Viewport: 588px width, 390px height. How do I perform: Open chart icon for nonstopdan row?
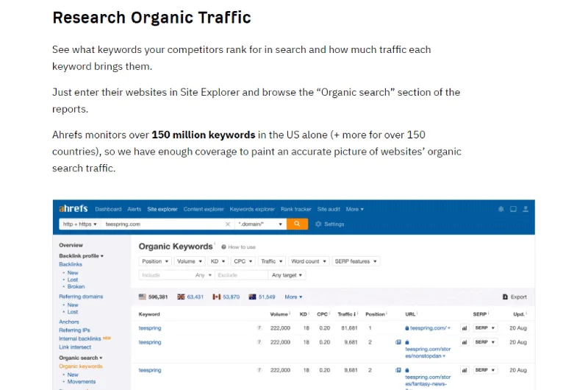coord(465,342)
